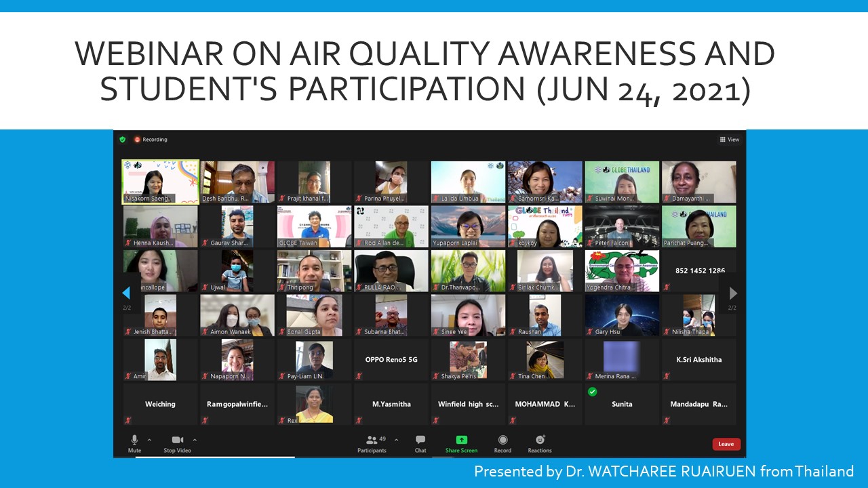The image size is (868, 488).
Task: Click Sunita's tile with green checkmark
Action: tap(622, 404)
